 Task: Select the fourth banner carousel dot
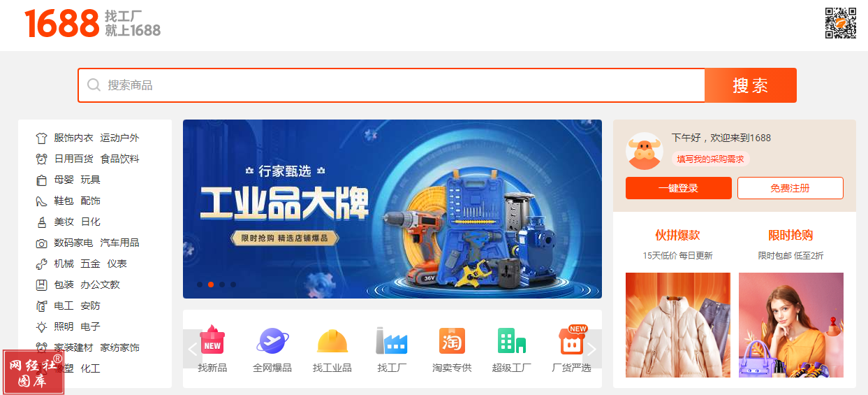click(233, 285)
